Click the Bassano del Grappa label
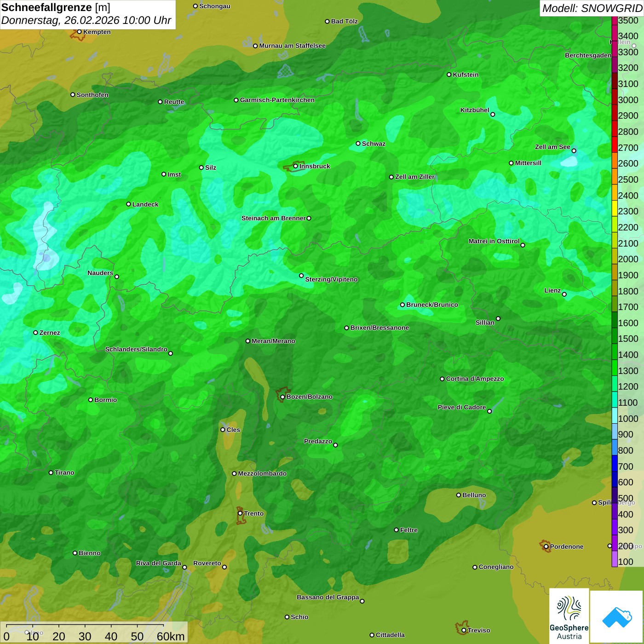Image resolution: width=644 pixels, height=644 pixels. pyautogui.click(x=328, y=597)
